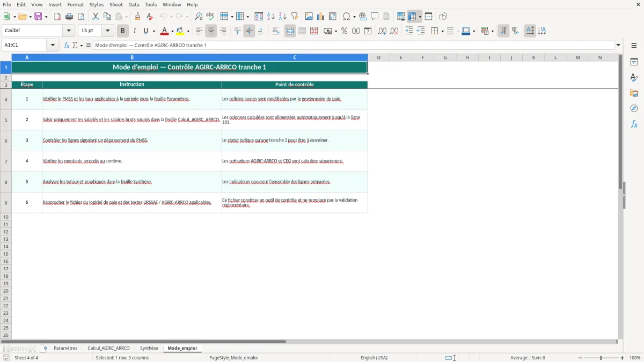The image size is (644, 362).
Task: Click the Save document icon
Action: (38, 17)
